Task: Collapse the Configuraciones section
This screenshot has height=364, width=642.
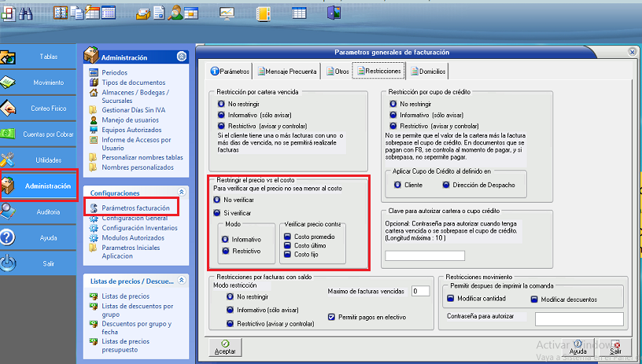Action: pos(183,192)
